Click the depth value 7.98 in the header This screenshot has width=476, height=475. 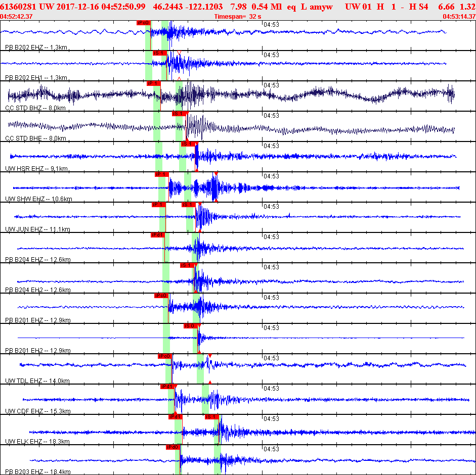[x=238, y=7]
